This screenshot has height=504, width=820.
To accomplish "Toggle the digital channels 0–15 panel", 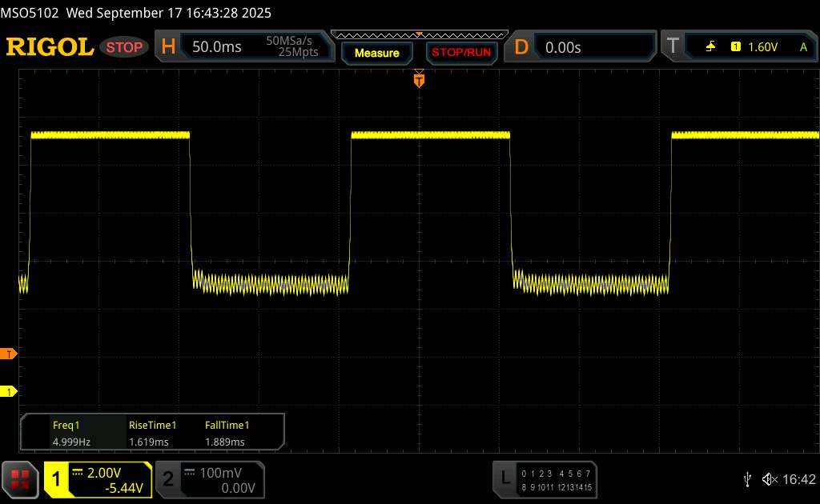I will [557, 479].
